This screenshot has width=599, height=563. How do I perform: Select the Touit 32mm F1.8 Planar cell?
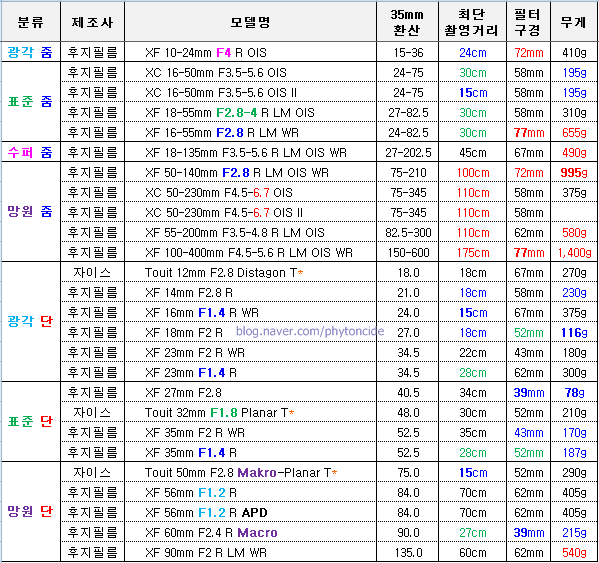click(x=250, y=413)
